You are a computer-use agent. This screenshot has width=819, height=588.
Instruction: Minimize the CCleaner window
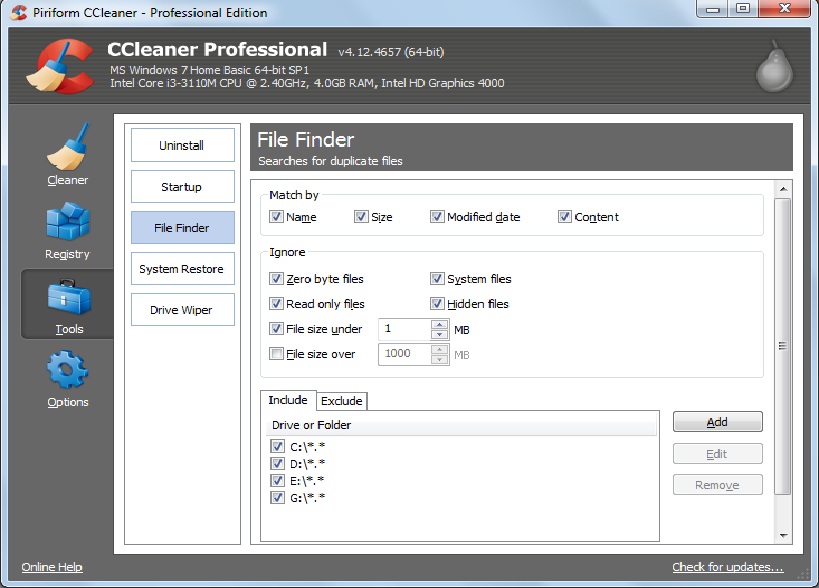click(x=712, y=9)
